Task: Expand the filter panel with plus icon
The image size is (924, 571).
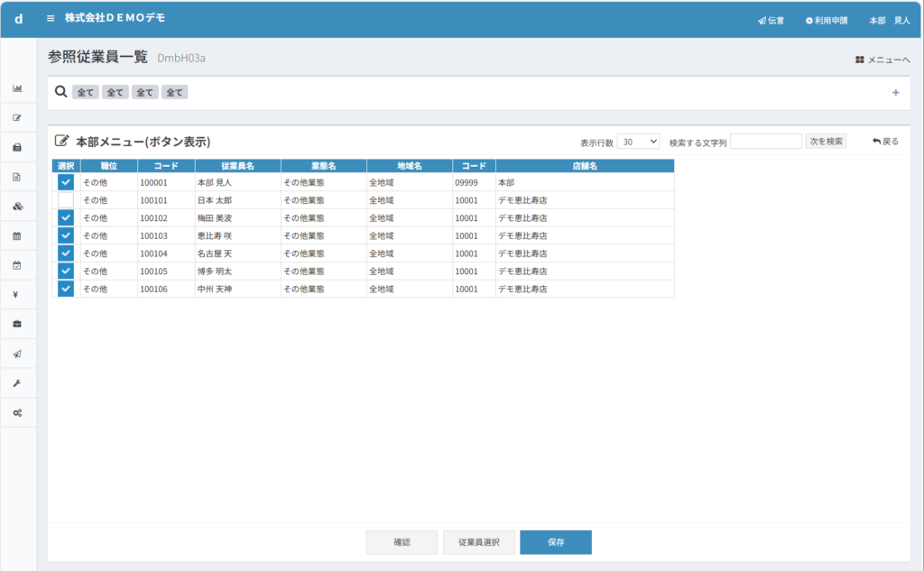Action: [895, 93]
